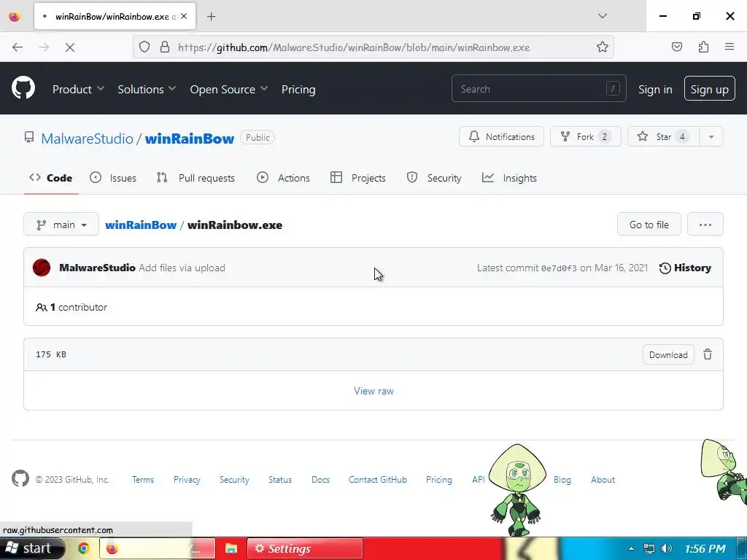Click MalwareStudio avatar in commit row
The width and height of the screenshot is (747, 560).
pyautogui.click(x=42, y=268)
